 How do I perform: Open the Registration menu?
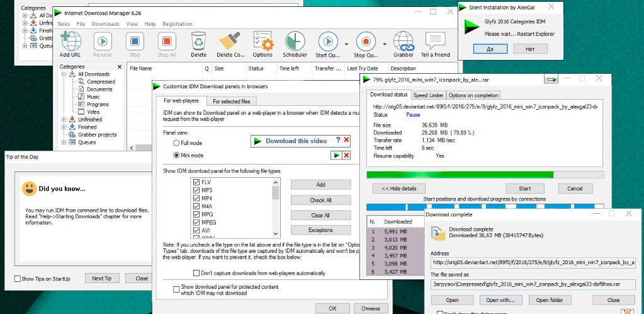click(x=178, y=24)
